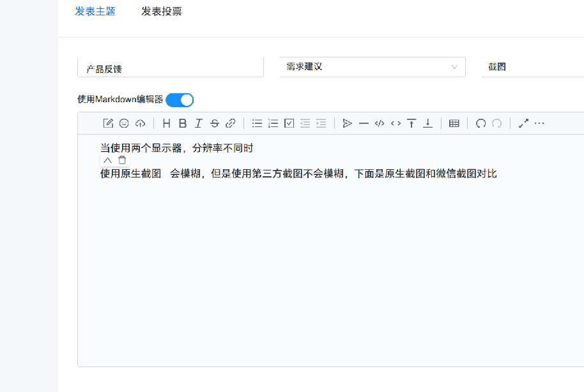Insert a hyperlink with the link icon
This screenshot has height=392, width=584.
pyautogui.click(x=231, y=123)
